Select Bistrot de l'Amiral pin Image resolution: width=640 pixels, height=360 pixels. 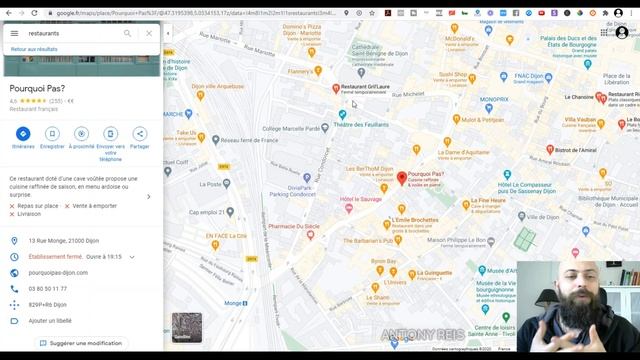pyautogui.click(x=550, y=150)
